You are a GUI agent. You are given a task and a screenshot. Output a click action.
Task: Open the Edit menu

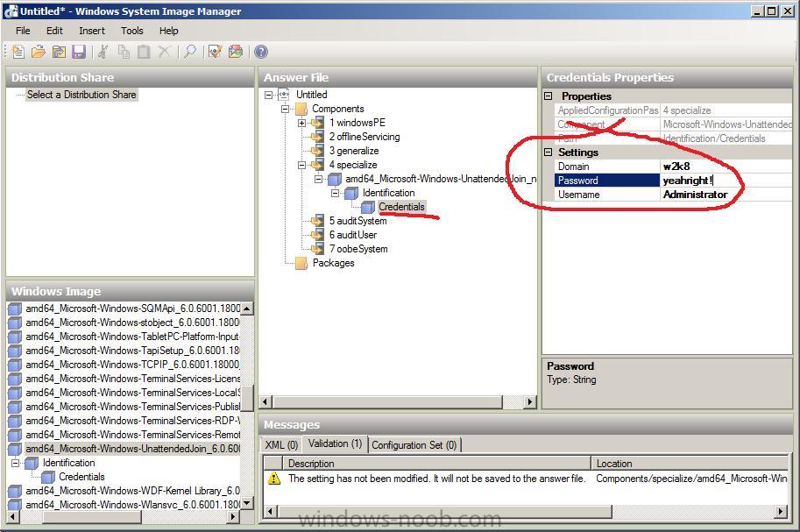pos(54,31)
